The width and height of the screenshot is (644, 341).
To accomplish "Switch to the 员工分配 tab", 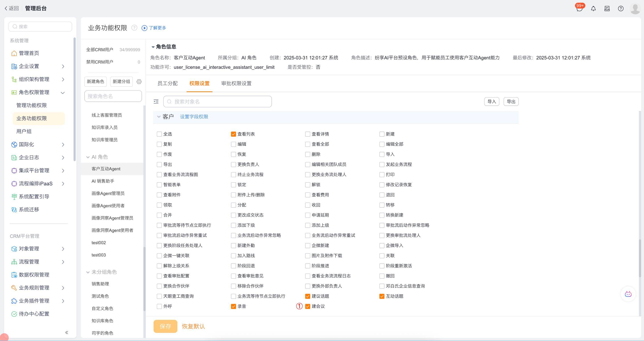I will point(168,83).
